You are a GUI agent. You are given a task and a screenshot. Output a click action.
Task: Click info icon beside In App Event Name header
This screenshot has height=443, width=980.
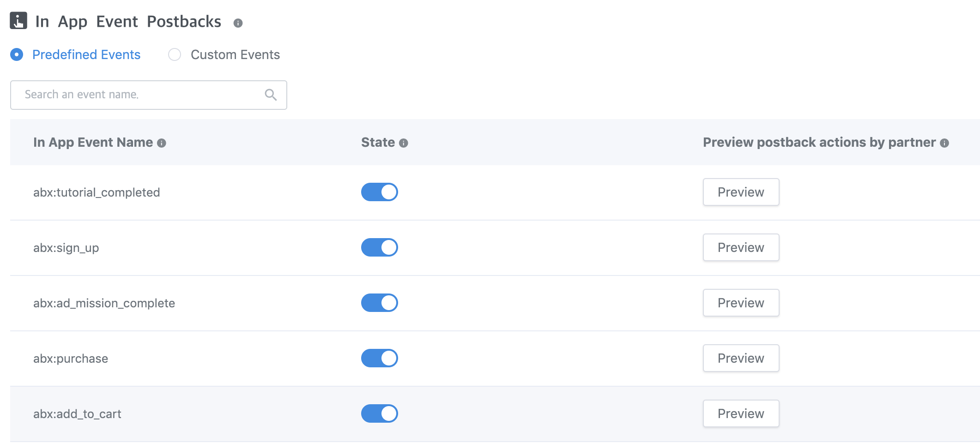161,143
